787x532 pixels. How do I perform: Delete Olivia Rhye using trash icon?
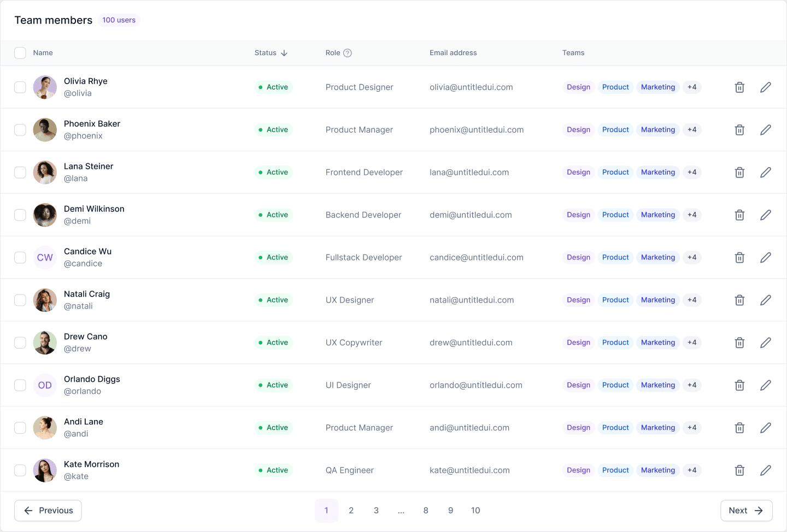click(x=739, y=87)
